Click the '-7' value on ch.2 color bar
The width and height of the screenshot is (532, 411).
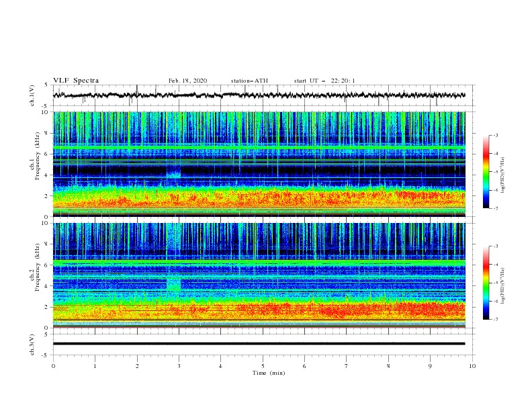click(x=495, y=320)
